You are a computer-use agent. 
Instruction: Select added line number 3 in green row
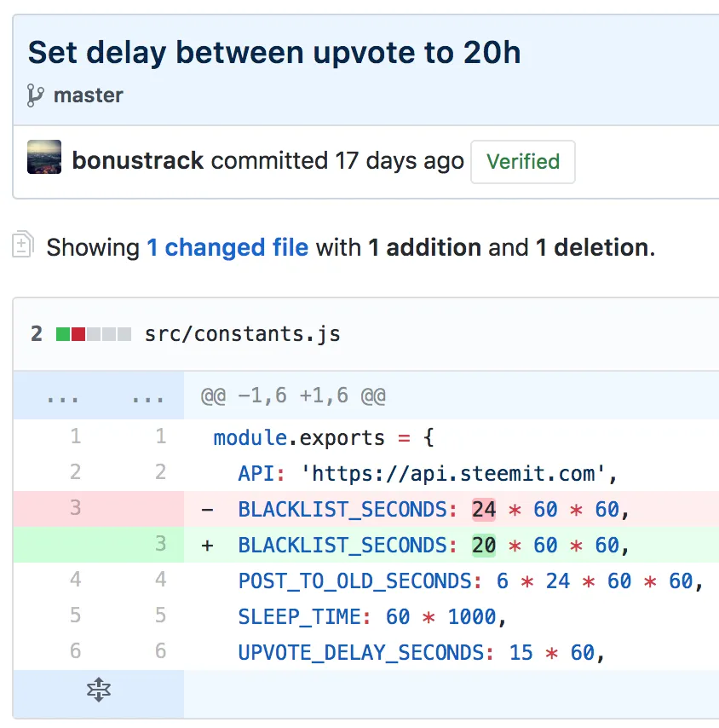(x=160, y=544)
